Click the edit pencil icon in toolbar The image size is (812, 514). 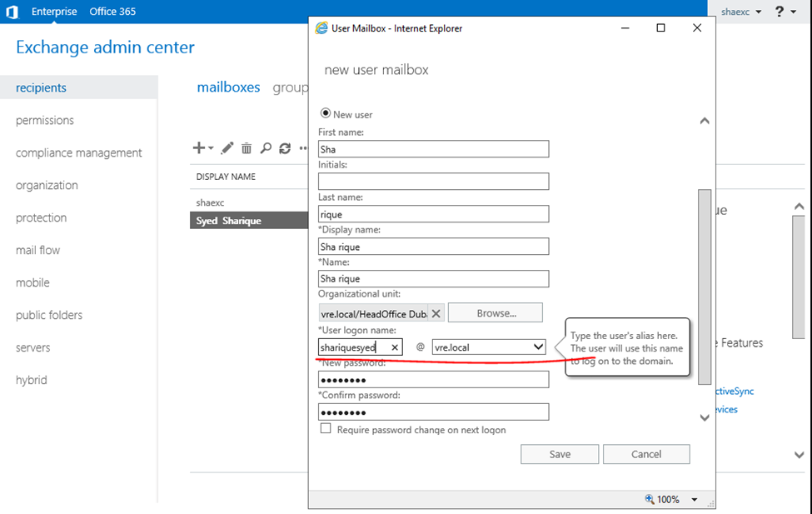point(227,148)
